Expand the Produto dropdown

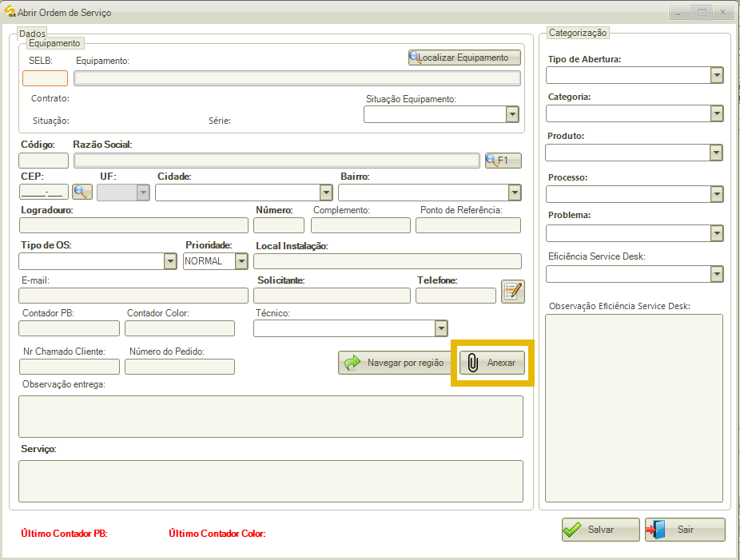coord(716,153)
